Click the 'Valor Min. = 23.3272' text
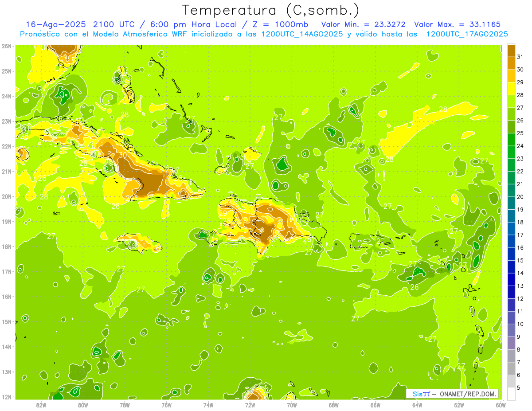Image resolution: width=532 pixels, height=411 pixels. [363, 24]
